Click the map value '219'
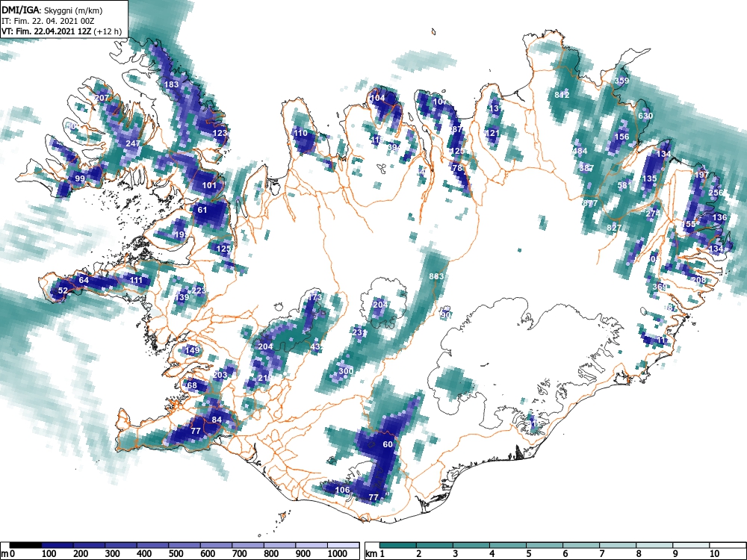Viewport: 747px width, 560px height. [265, 378]
